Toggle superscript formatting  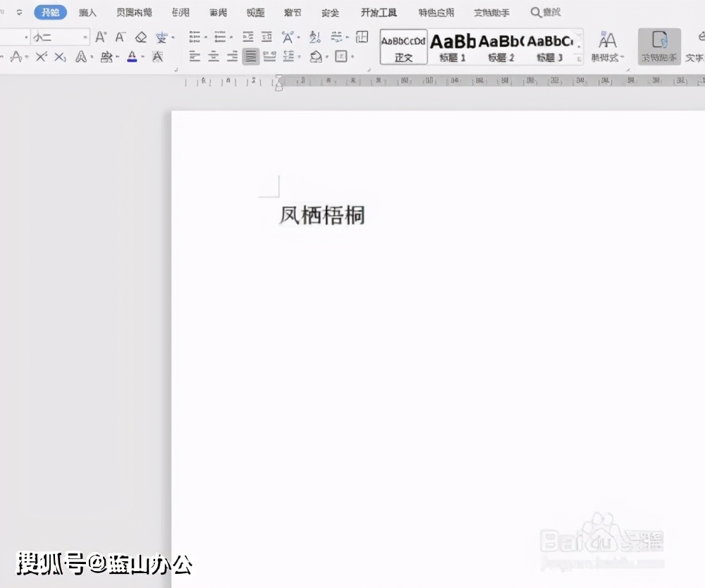click(42, 56)
